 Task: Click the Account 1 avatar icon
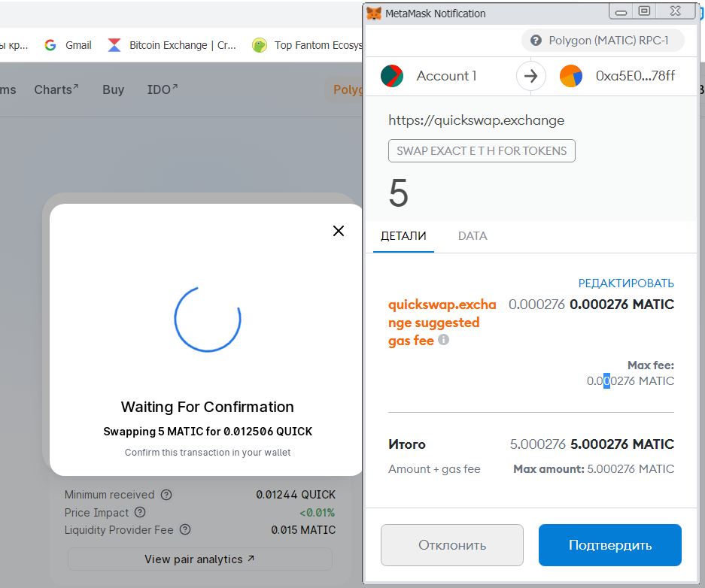click(x=391, y=76)
